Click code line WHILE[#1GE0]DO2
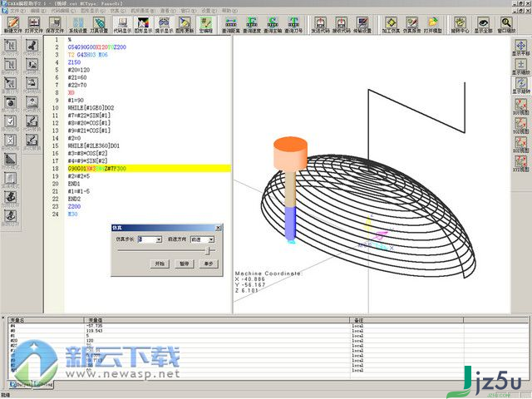 tap(91, 108)
